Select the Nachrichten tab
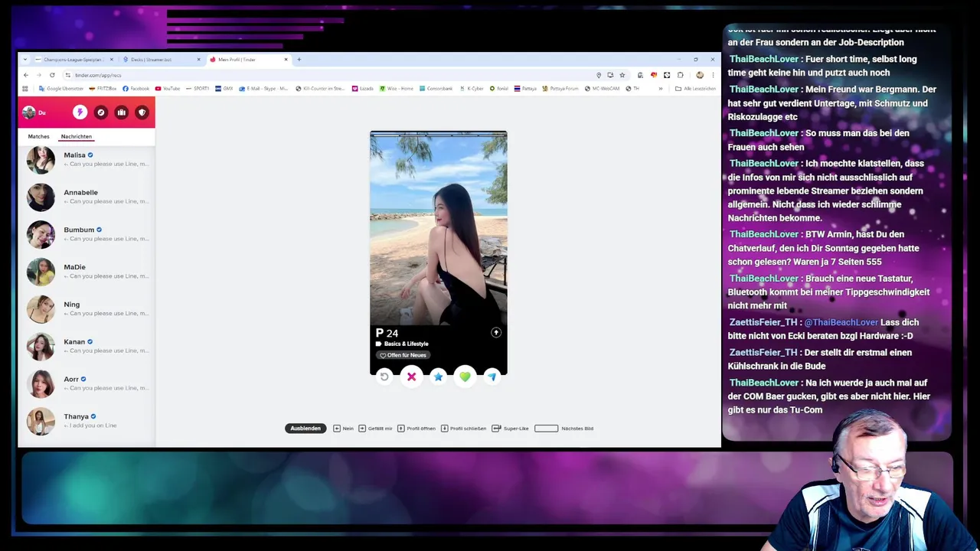 click(x=77, y=136)
